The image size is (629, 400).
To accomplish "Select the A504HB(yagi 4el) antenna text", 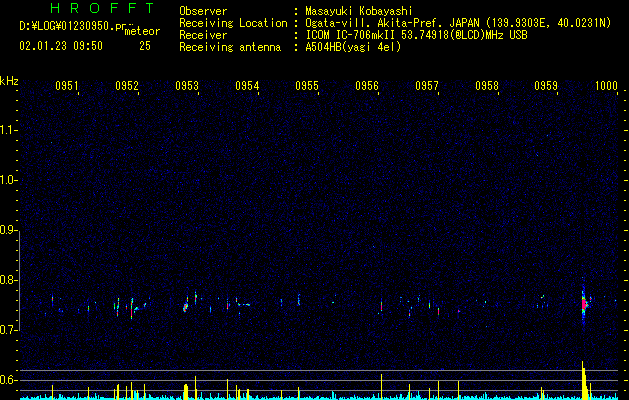I will click(x=353, y=47).
